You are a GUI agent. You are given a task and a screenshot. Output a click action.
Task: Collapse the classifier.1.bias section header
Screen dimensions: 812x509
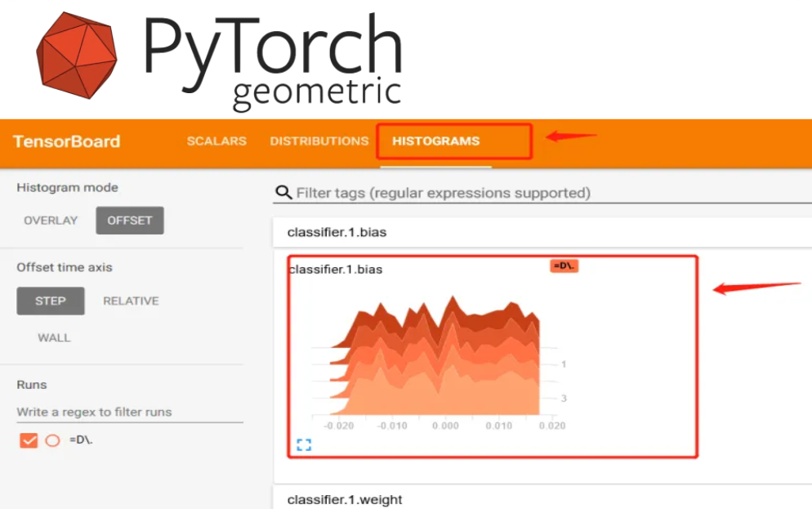click(x=542, y=232)
